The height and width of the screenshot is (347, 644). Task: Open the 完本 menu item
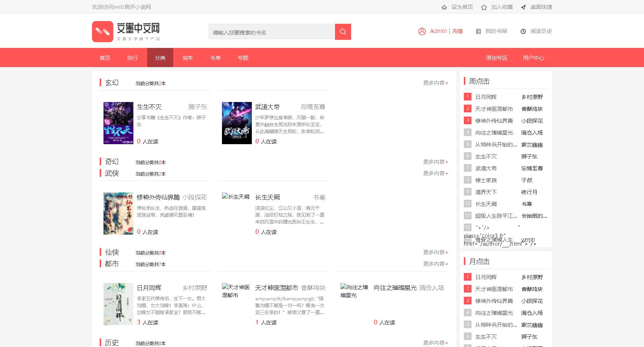click(187, 58)
